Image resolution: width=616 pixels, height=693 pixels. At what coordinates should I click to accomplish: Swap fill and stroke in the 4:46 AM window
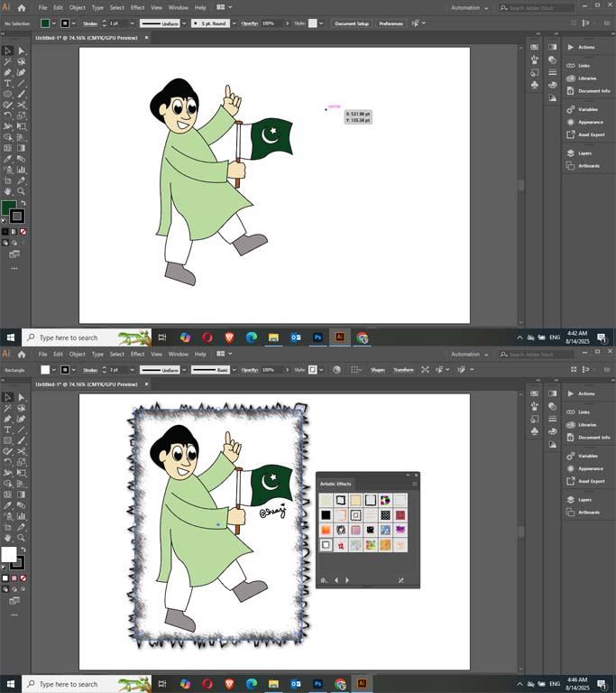23,550
